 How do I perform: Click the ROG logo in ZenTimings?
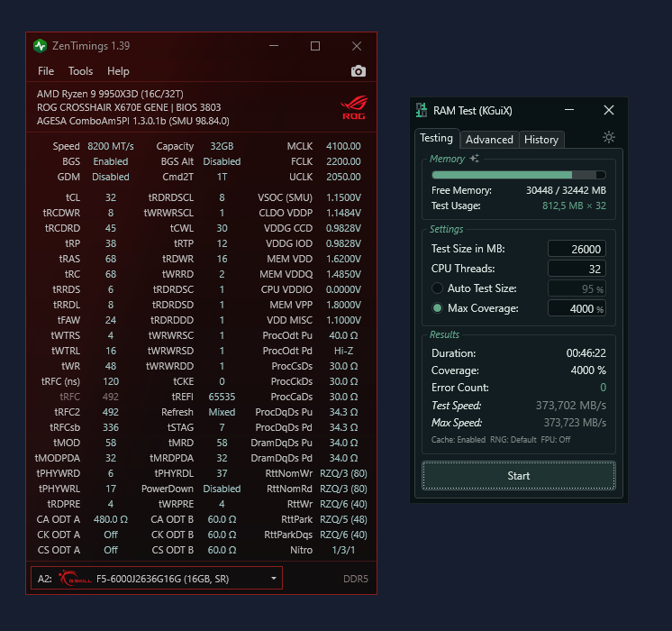click(354, 107)
